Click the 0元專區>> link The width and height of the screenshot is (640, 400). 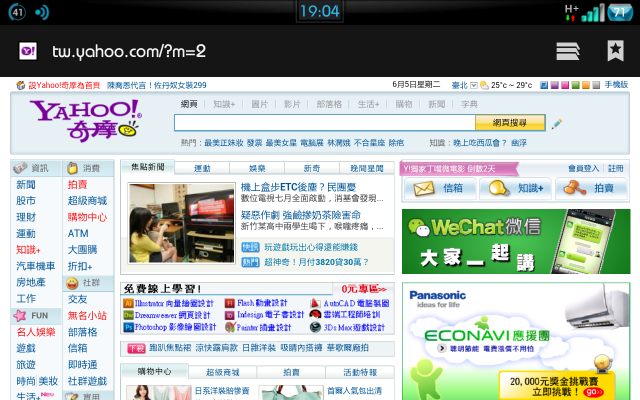pos(364,289)
